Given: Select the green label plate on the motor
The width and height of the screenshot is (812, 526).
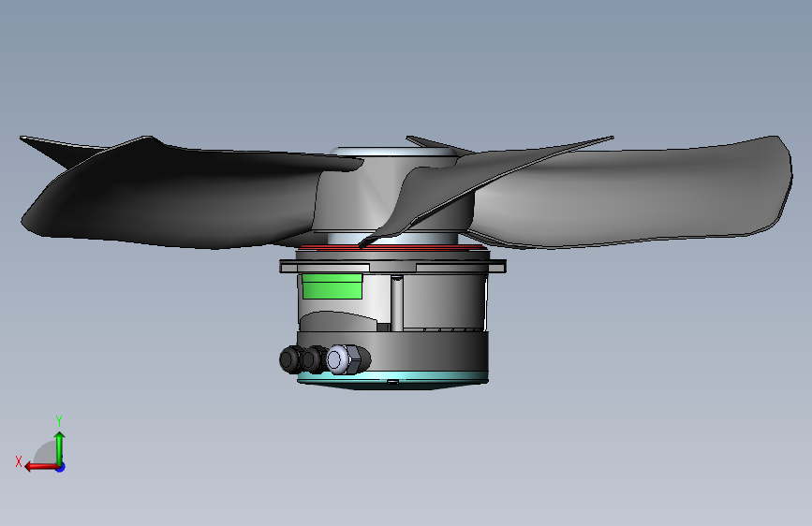Looking at the screenshot, I should tap(332, 286).
